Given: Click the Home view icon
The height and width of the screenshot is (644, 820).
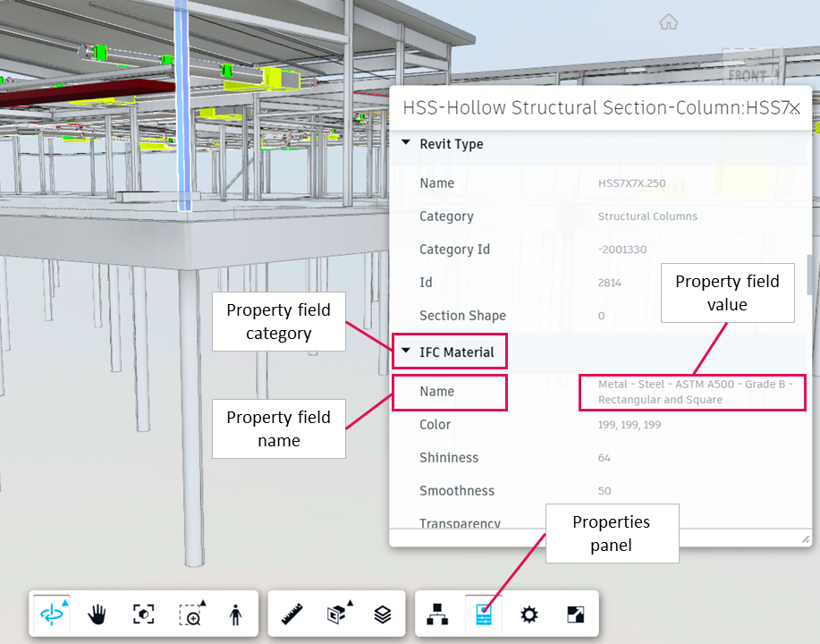Looking at the screenshot, I should tap(668, 21).
